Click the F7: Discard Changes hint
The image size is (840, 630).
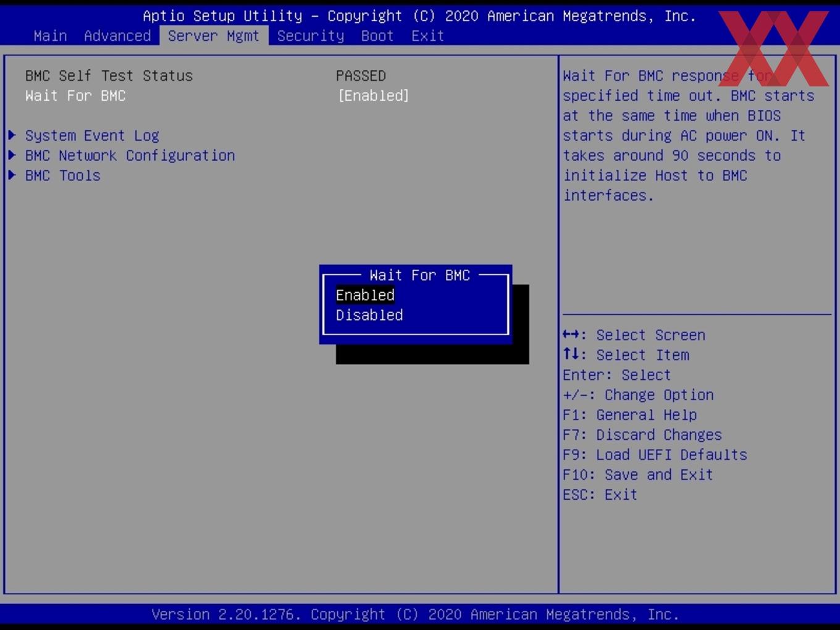tap(642, 435)
